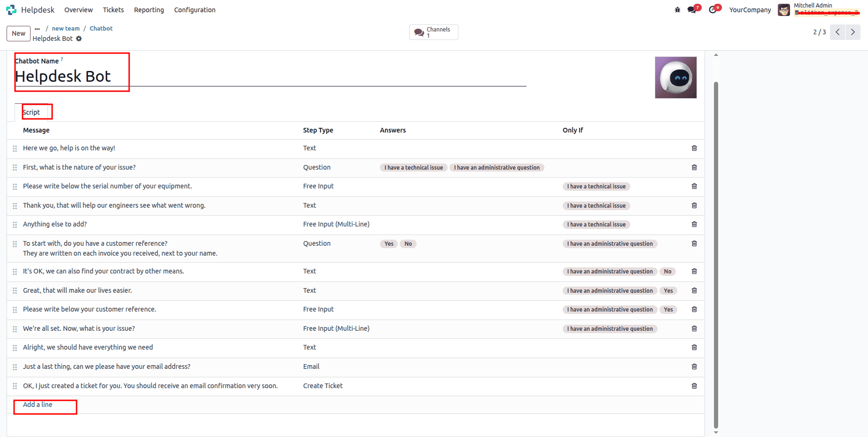Click the gear settings icon next to Helpdesk Bot
The width and height of the screenshot is (868, 437).
(x=79, y=39)
